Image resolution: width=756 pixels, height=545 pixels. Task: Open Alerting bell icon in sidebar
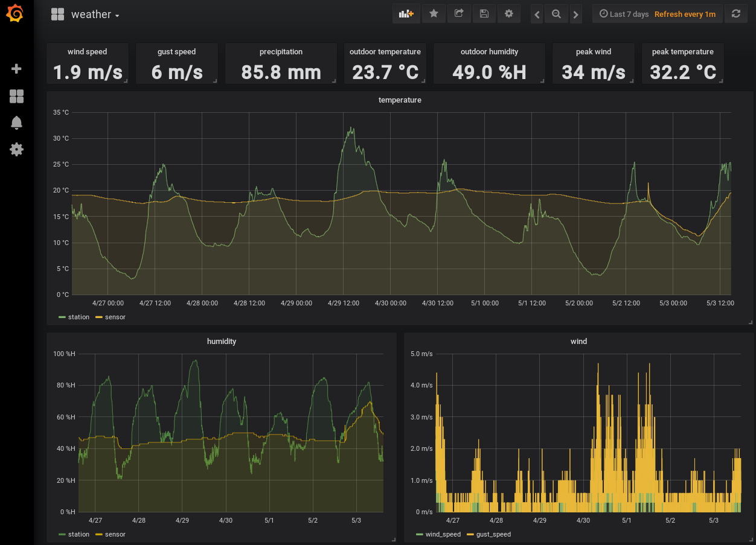pyautogui.click(x=17, y=123)
